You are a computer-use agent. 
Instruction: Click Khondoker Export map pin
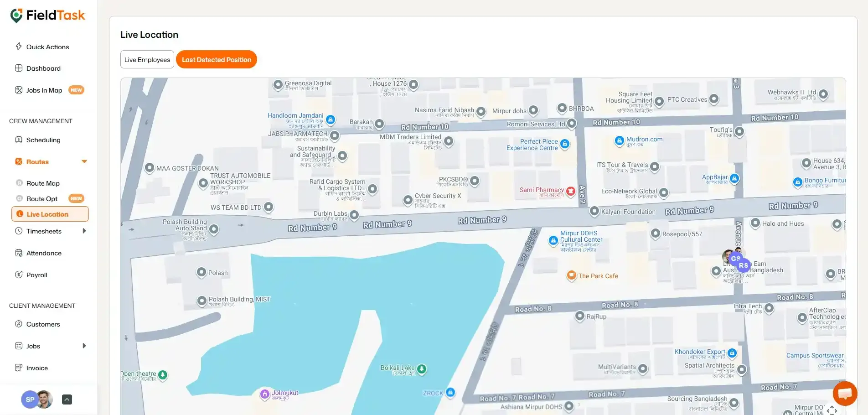click(x=732, y=353)
